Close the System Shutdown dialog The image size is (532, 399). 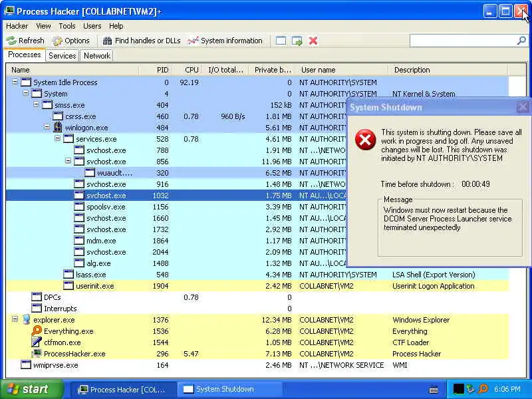tap(523, 107)
